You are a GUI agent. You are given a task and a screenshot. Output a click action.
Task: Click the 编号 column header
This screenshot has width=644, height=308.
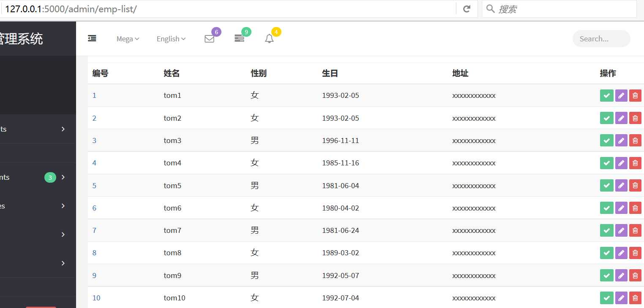click(x=101, y=73)
